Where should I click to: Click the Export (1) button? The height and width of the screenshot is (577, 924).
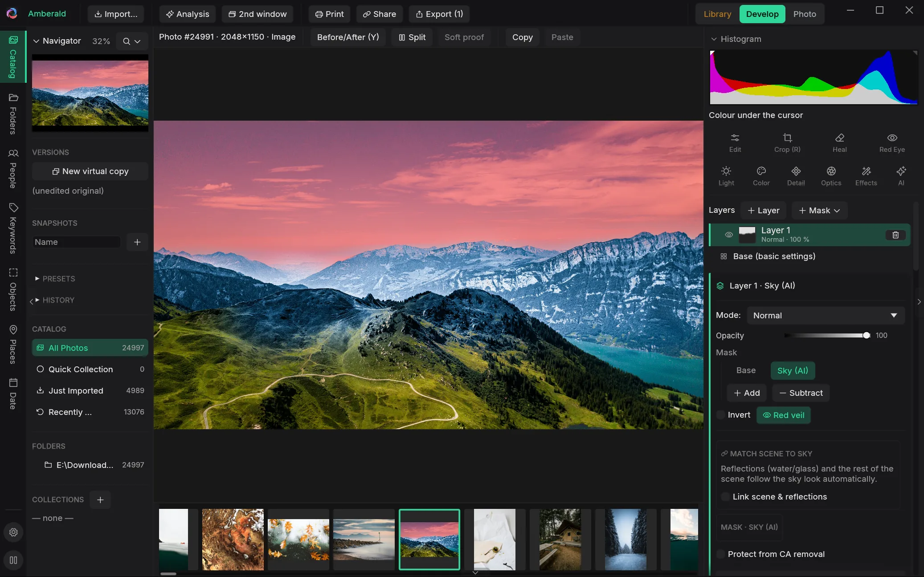439,14
